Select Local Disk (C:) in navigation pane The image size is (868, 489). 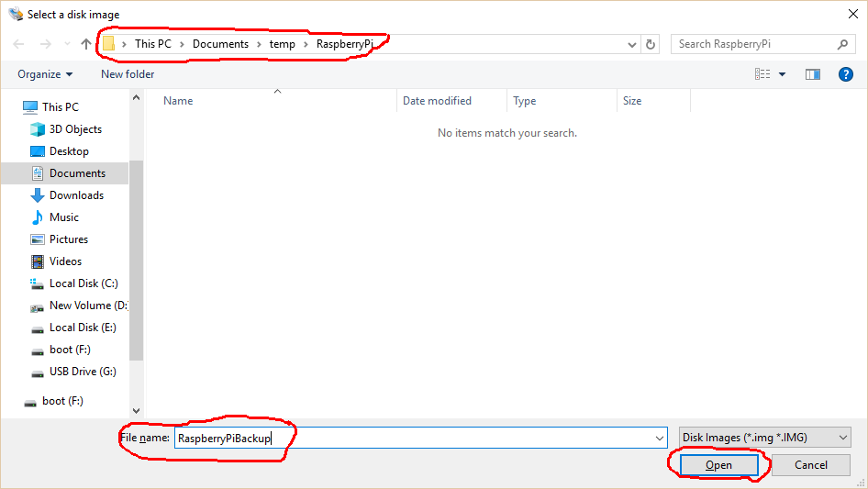tap(83, 283)
